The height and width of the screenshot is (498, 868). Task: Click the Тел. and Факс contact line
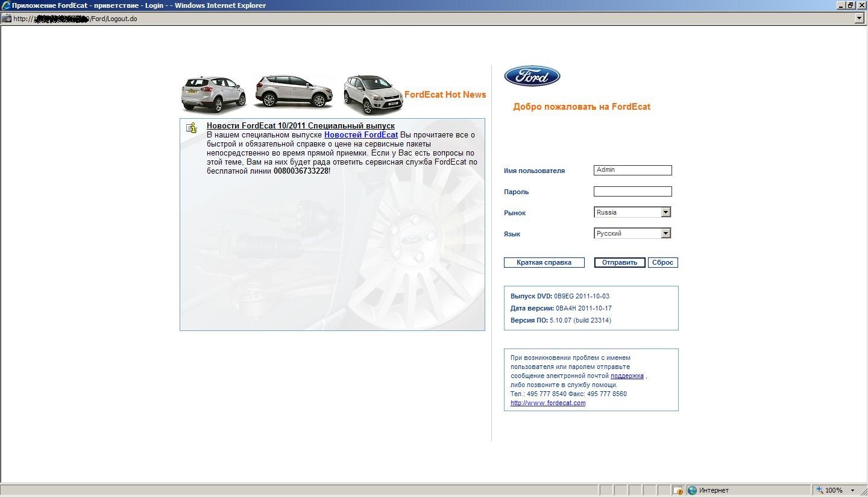pos(568,394)
